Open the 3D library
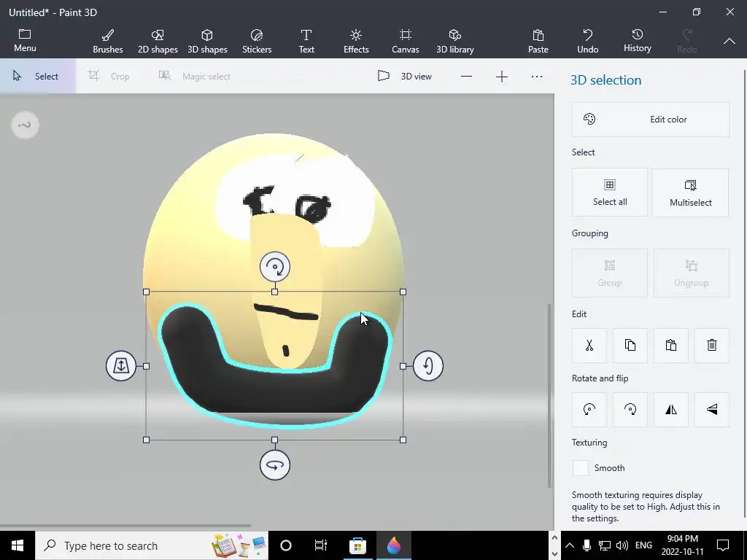747x560 pixels. coord(455,42)
